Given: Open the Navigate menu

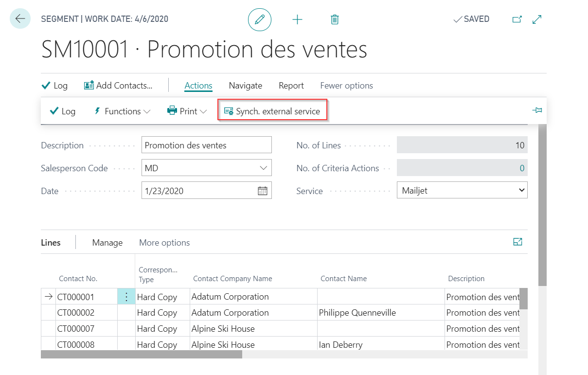Looking at the screenshot, I should click(x=246, y=86).
